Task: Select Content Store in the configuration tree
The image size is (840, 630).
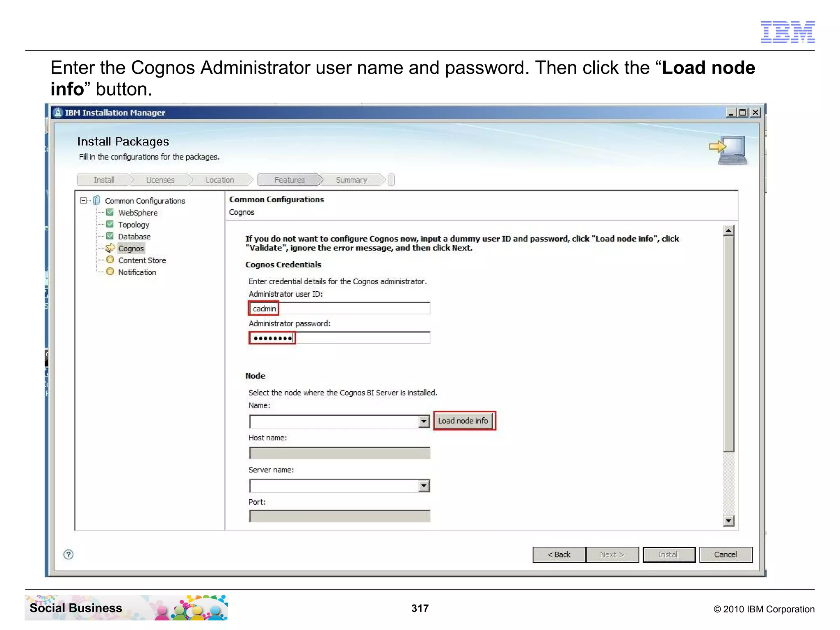Action: point(142,260)
